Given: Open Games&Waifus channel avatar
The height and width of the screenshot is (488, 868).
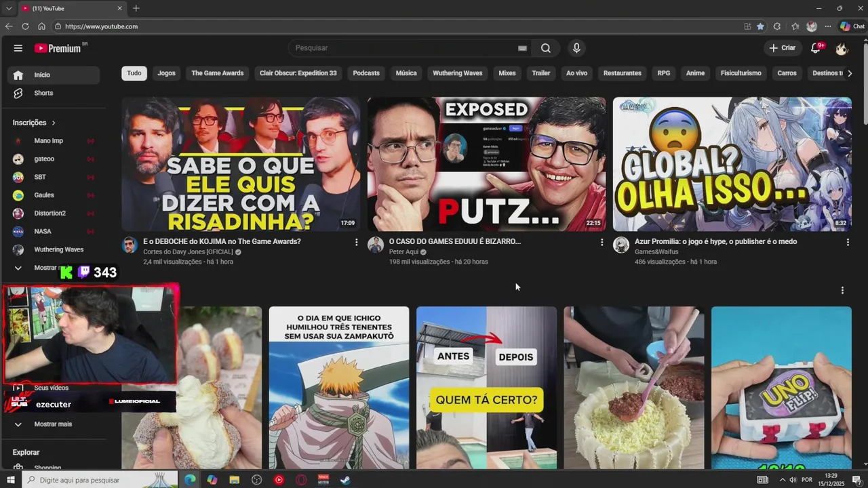Looking at the screenshot, I should [x=621, y=245].
